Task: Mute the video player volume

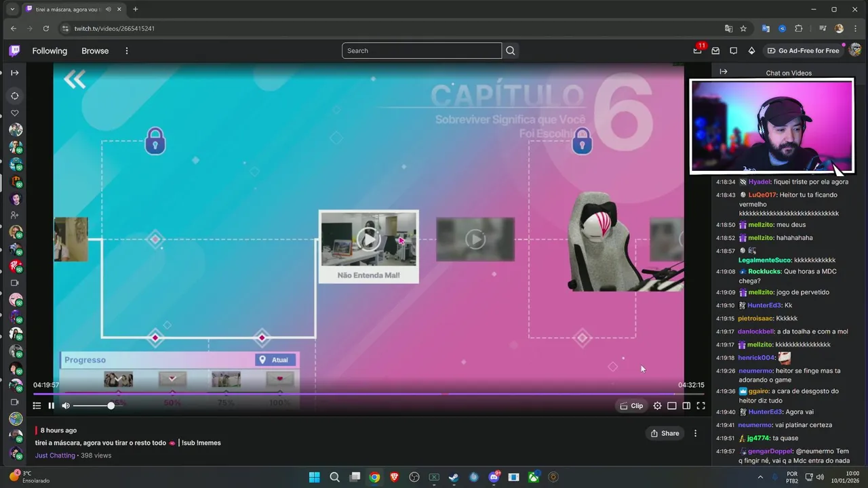Action: pos(66,406)
